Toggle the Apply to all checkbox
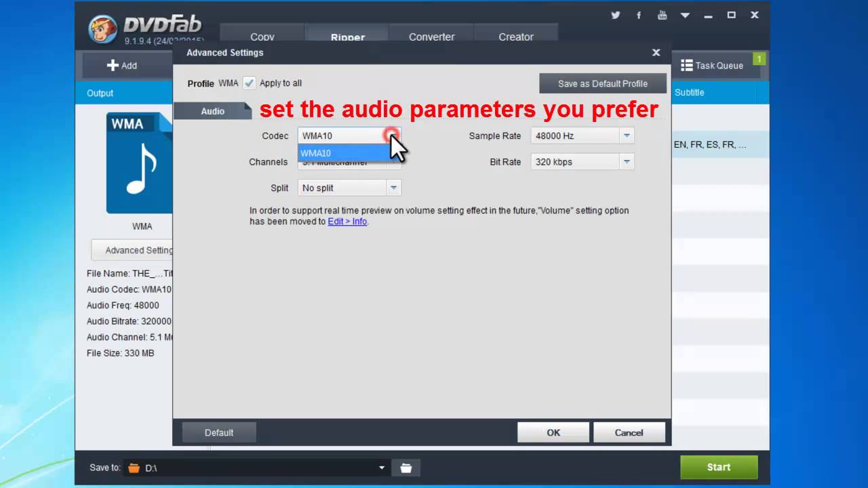The image size is (868, 488). [250, 83]
